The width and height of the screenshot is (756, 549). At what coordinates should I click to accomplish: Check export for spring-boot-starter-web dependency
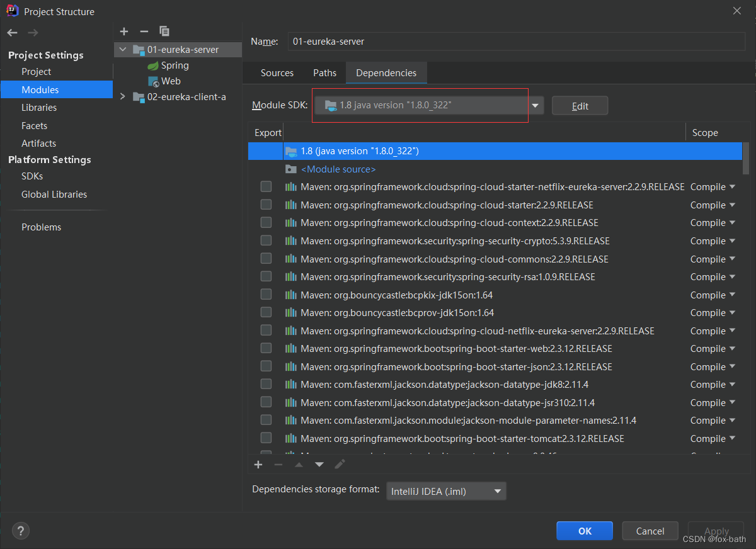point(266,348)
